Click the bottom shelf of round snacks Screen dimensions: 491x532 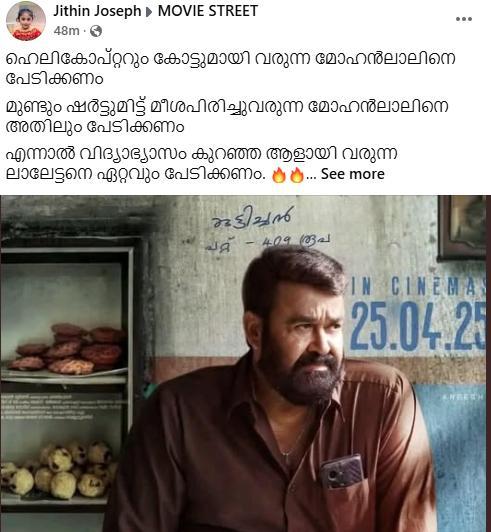59,471
